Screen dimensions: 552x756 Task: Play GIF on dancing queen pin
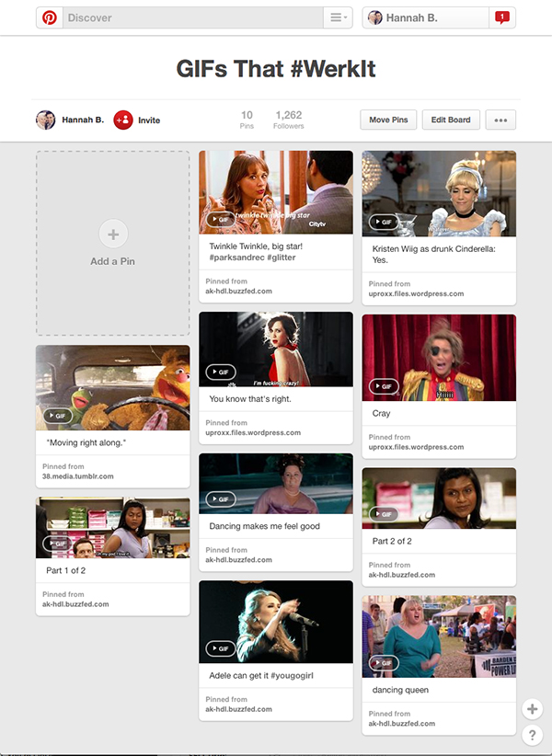[x=384, y=663]
